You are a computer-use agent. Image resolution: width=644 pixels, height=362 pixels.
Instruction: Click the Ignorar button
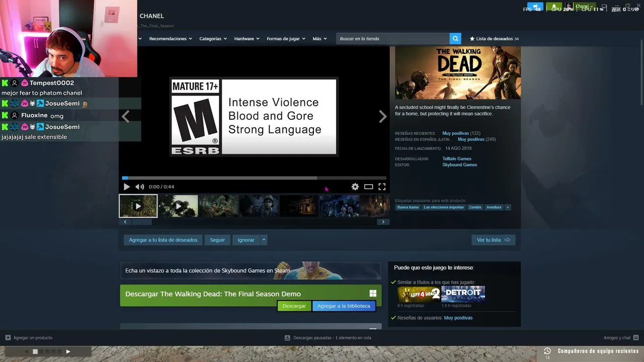(x=246, y=240)
